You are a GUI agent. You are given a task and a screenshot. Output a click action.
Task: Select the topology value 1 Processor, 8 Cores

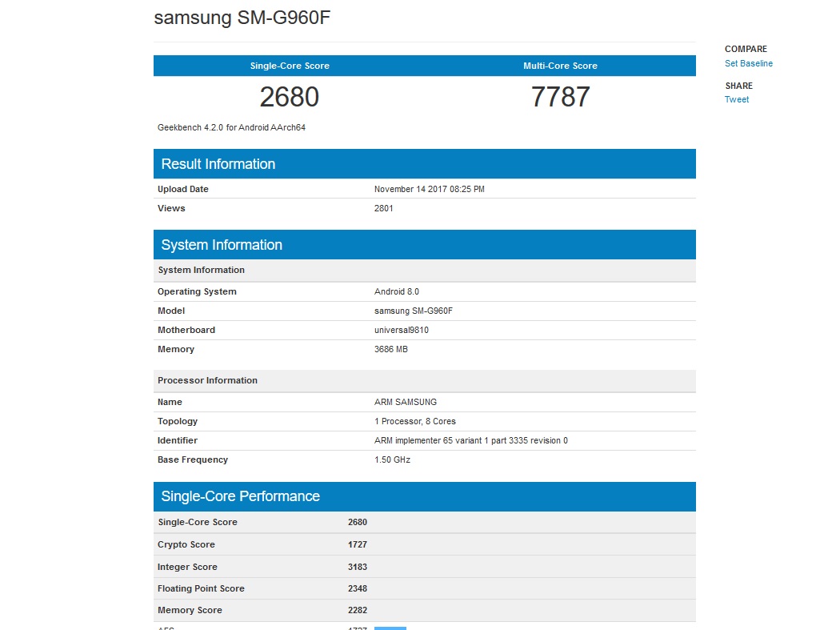415,421
